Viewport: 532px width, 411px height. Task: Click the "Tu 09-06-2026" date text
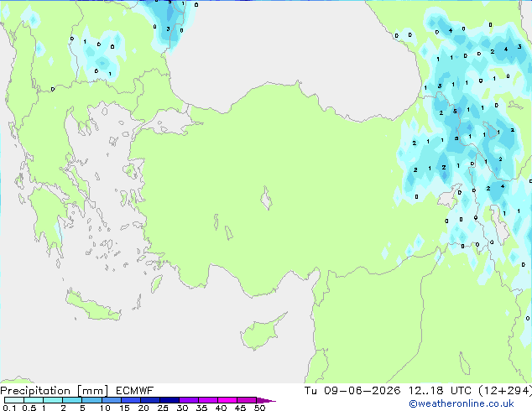(352, 391)
